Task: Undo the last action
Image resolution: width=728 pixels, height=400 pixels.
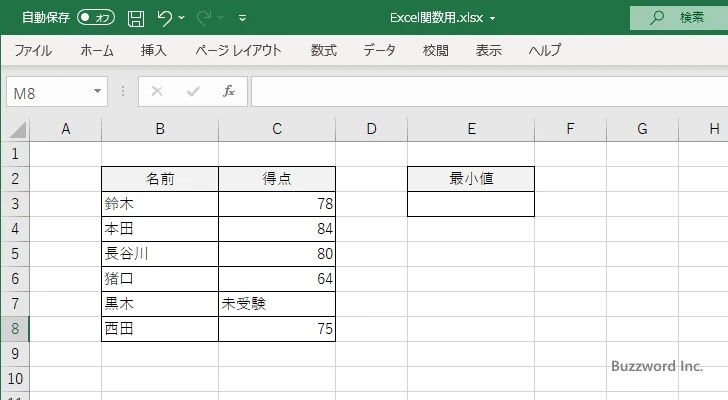Action: click(164, 18)
